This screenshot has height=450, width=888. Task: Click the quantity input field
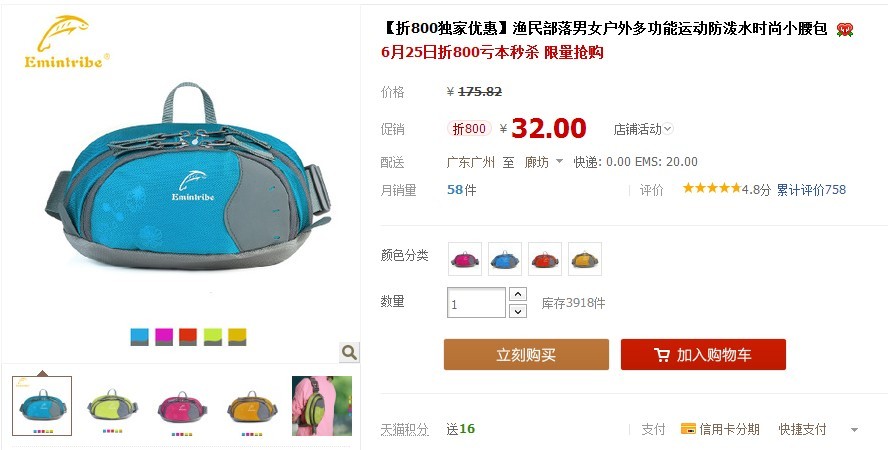point(476,303)
